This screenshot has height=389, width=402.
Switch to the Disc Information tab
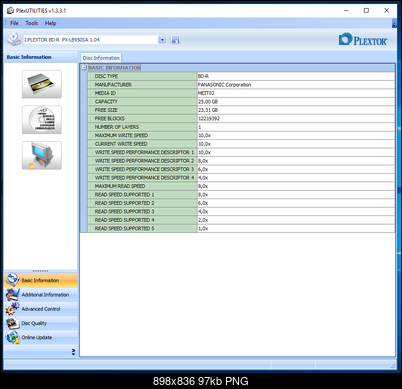(x=101, y=58)
